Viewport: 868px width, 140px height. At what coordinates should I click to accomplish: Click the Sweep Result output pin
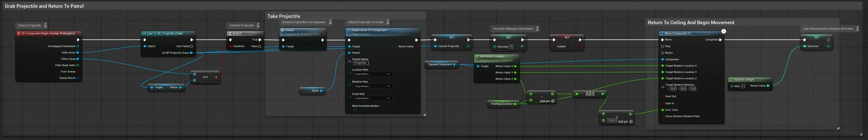77,78
